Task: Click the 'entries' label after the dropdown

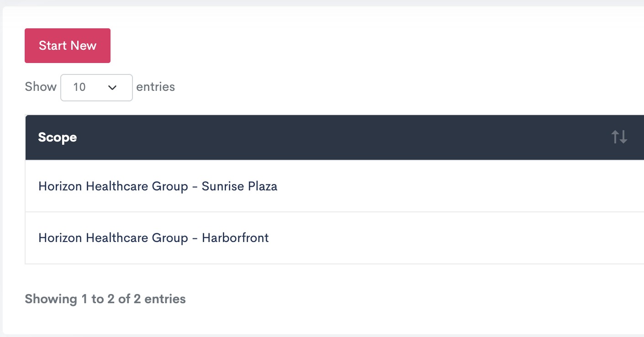Action: [x=155, y=87]
